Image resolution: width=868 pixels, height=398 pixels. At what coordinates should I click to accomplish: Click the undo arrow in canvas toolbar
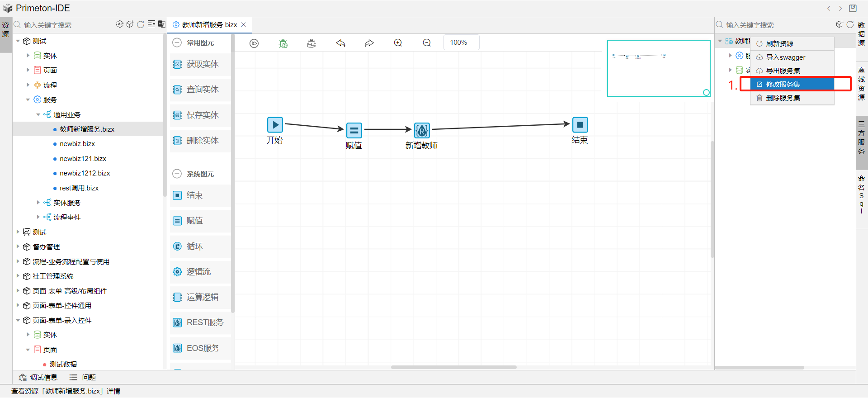pos(340,43)
